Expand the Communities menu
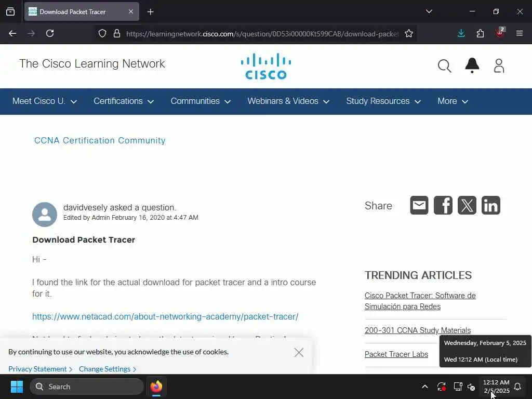 tap(201, 101)
